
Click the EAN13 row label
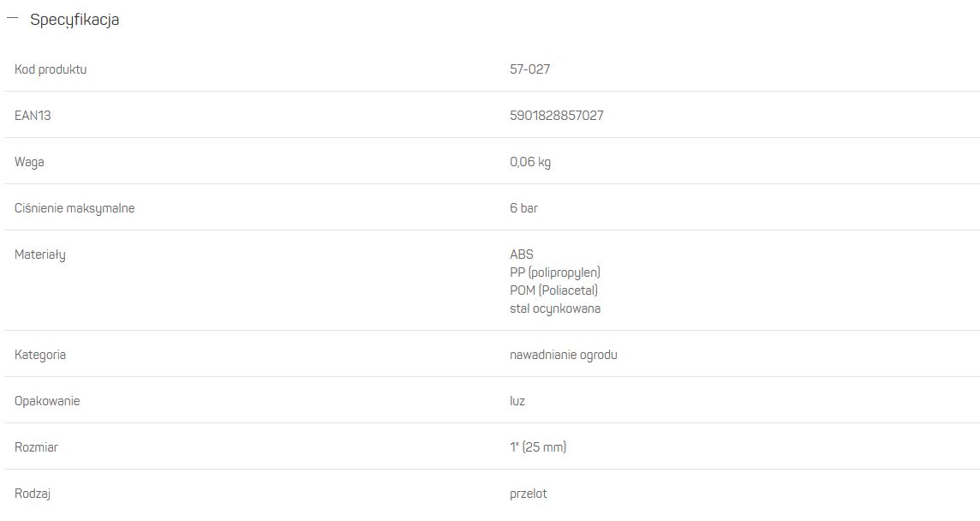pyautogui.click(x=33, y=115)
